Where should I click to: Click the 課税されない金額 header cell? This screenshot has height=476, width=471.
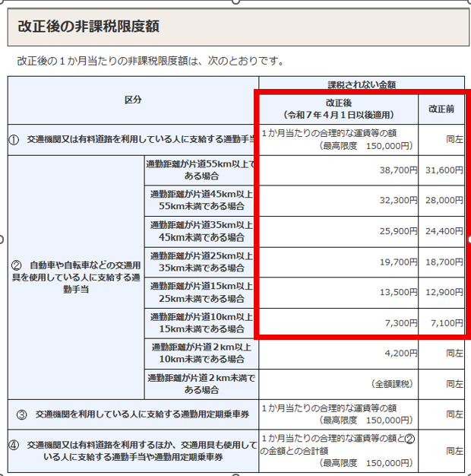point(361,84)
